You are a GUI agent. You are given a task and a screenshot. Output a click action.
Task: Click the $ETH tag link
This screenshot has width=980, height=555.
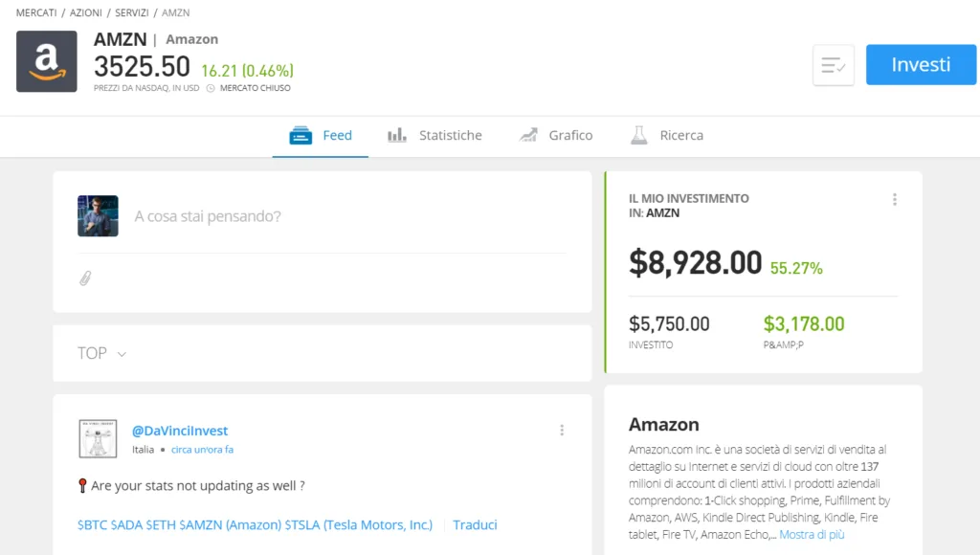click(x=161, y=525)
